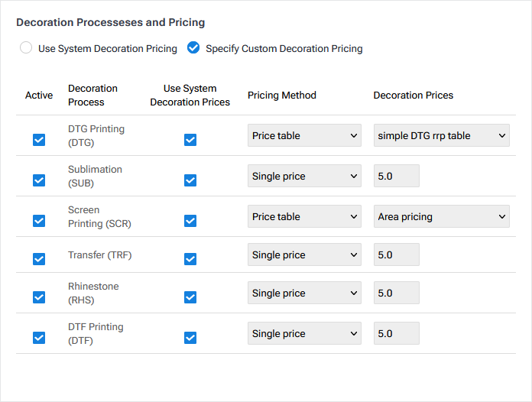Uncheck Active checkbox for DTG Printing
532x402 pixels.
pos(39,140)
